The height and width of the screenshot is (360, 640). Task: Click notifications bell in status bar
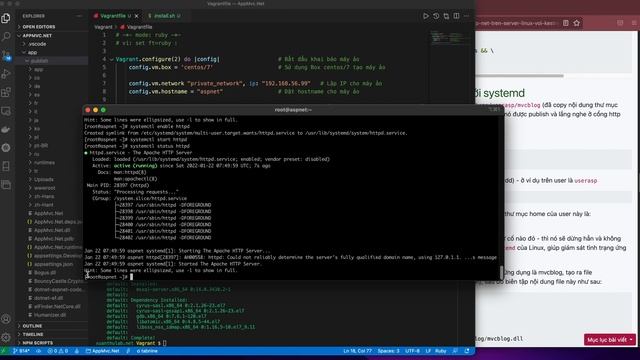click(467, 351)
